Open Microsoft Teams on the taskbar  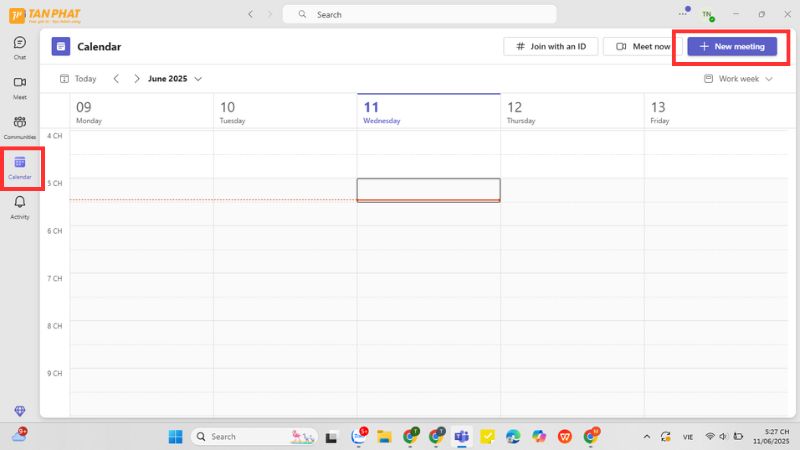click(x=462, y=436)
